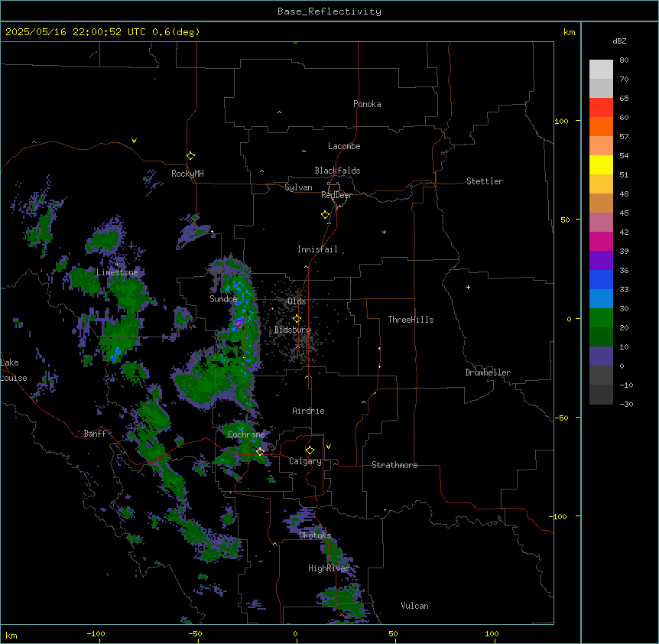This screenshot has width=659, height=644.
Task: Click the Banff town label
Action: tap(95, 434)
